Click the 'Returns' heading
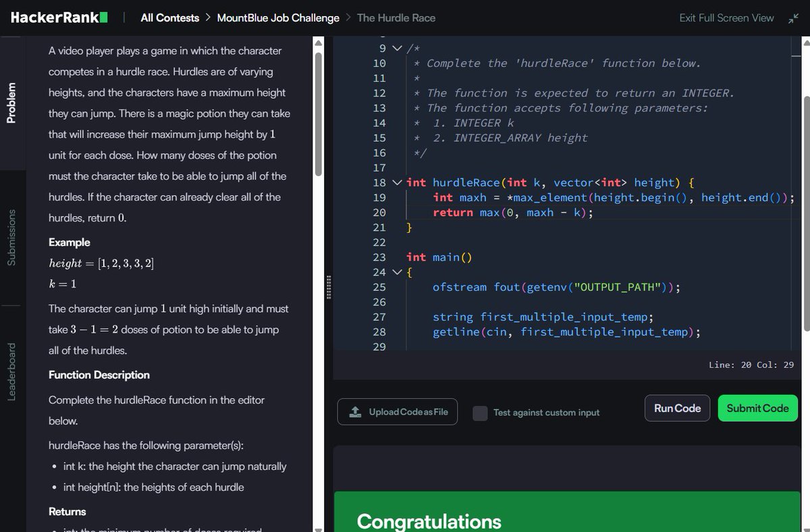Screen dimensions: 810x532 point(67,511)
